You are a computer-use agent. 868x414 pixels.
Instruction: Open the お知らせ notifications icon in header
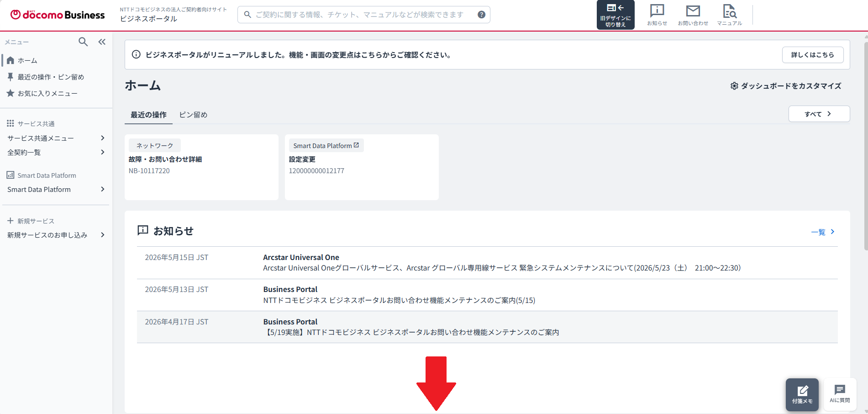click(x=657, y=15)
